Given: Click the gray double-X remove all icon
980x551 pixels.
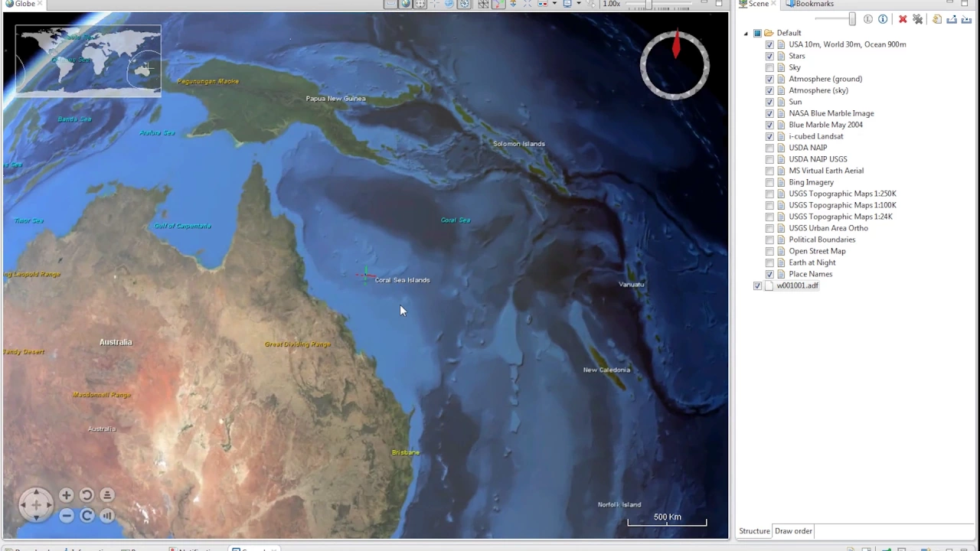Looking at the screenshot, I should (x=917, y=19).
